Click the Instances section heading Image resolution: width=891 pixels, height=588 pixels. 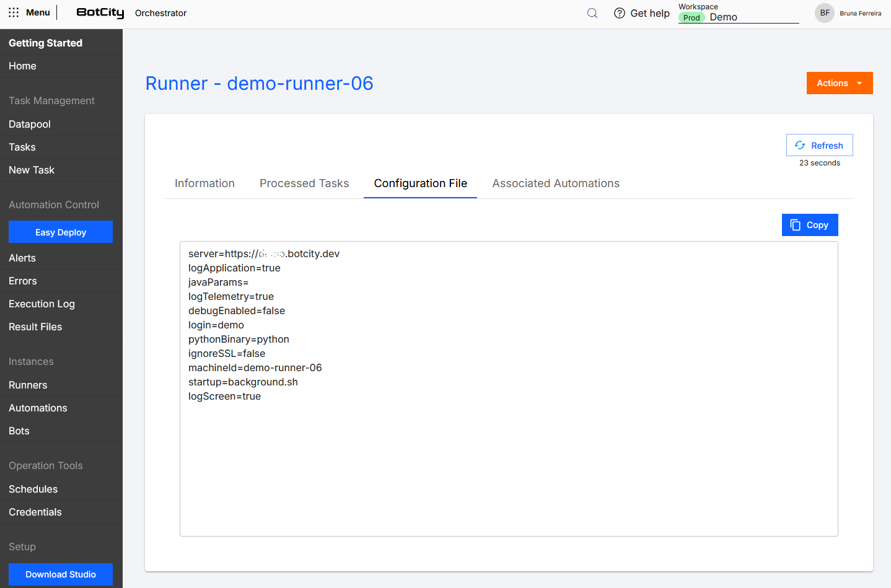point(31,361)
